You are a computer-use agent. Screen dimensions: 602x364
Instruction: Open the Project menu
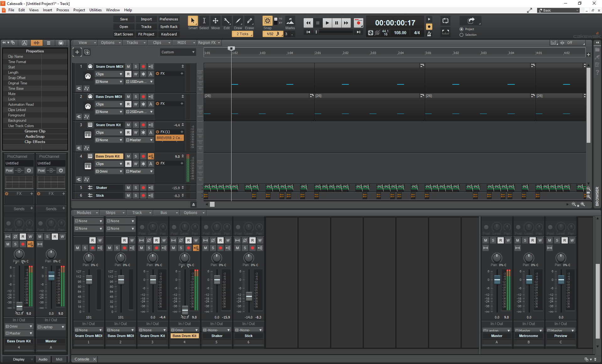point(79,10)
